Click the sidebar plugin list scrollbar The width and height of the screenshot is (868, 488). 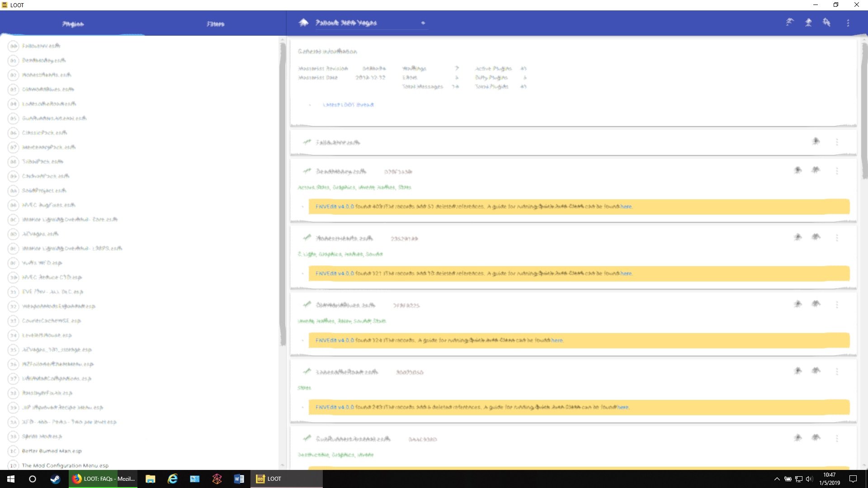pos(283,194)
